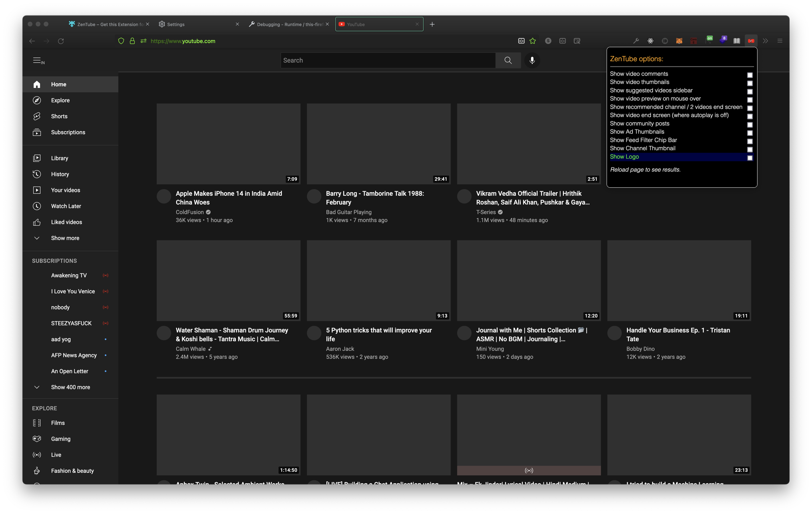The image size is (812, 514).
Task: Open Watch Later clock item
Action: pos(66,206)
